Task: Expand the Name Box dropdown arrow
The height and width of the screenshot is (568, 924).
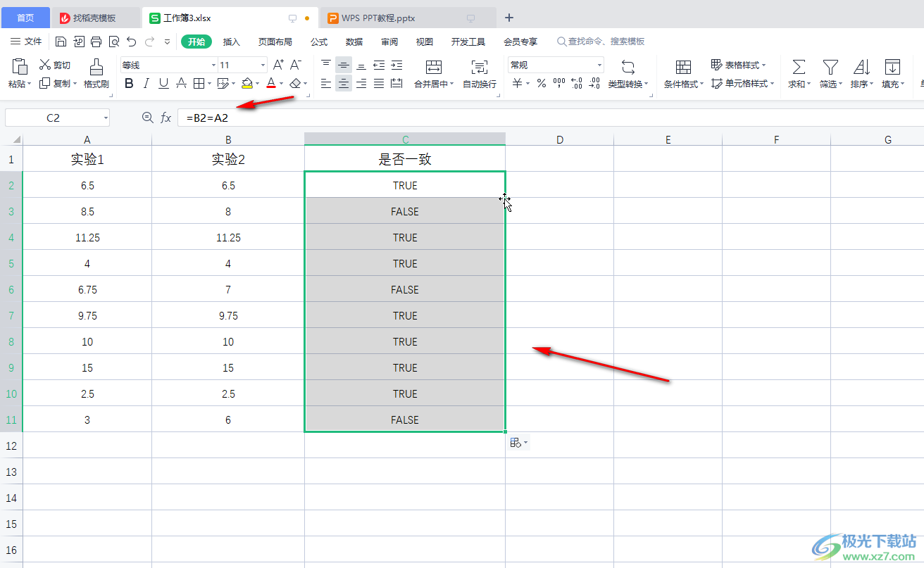Action: click(105, 118)
